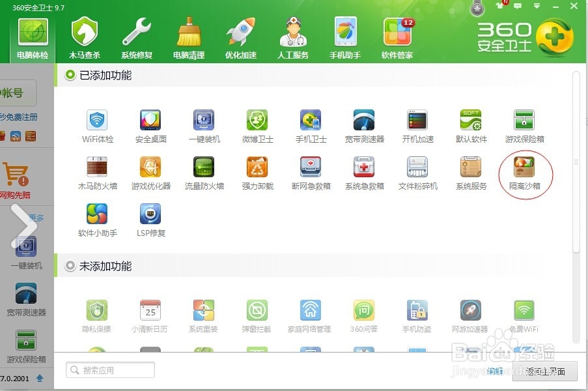This screenshot has width=588, height=391.
Task: Add 弹窗拦截 function
Action: coord(257,316)
